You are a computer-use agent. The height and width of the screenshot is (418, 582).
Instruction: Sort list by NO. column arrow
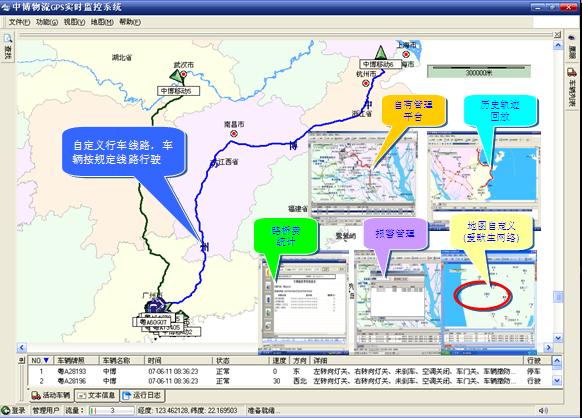[x=46, y=360]
